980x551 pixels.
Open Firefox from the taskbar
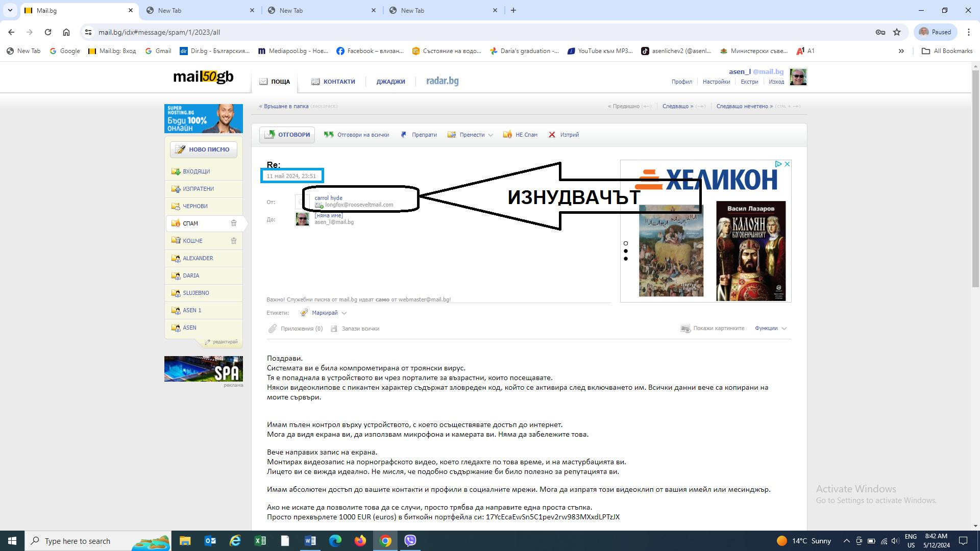pyautogui.click(x=360, y=541)
